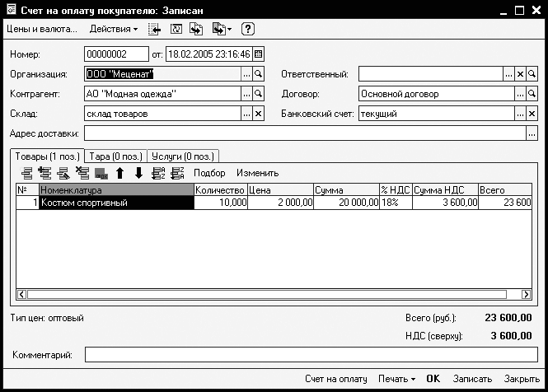
Task: Clear the Склад field with X icon
Action: (258, 114)
